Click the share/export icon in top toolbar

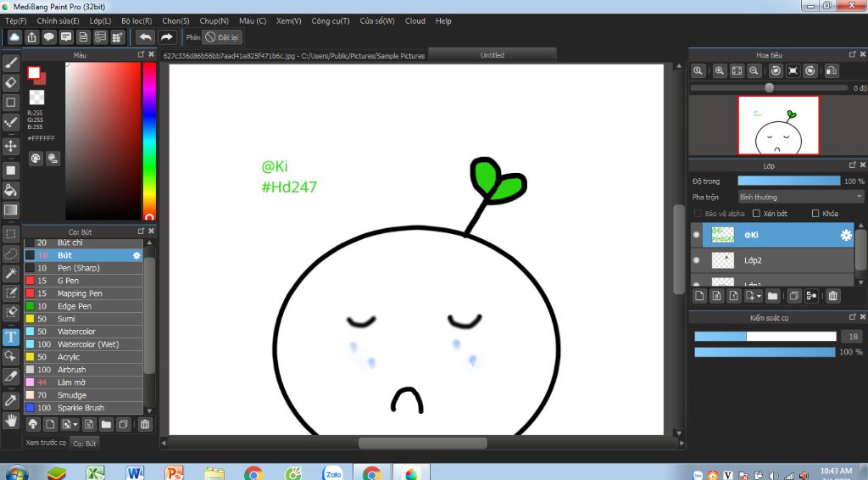[31, 37]
